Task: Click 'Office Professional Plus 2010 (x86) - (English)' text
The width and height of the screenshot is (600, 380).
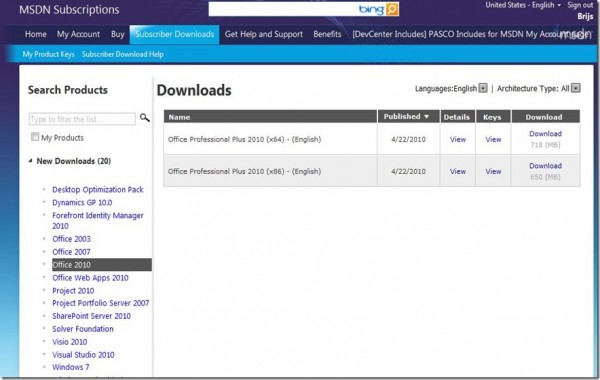Action: click(x=244, y=171)
